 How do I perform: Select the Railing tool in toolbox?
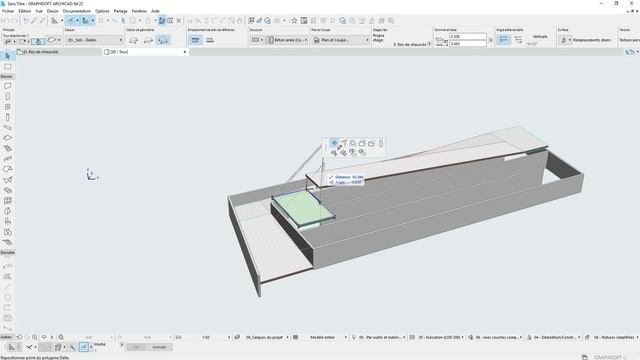7,159
